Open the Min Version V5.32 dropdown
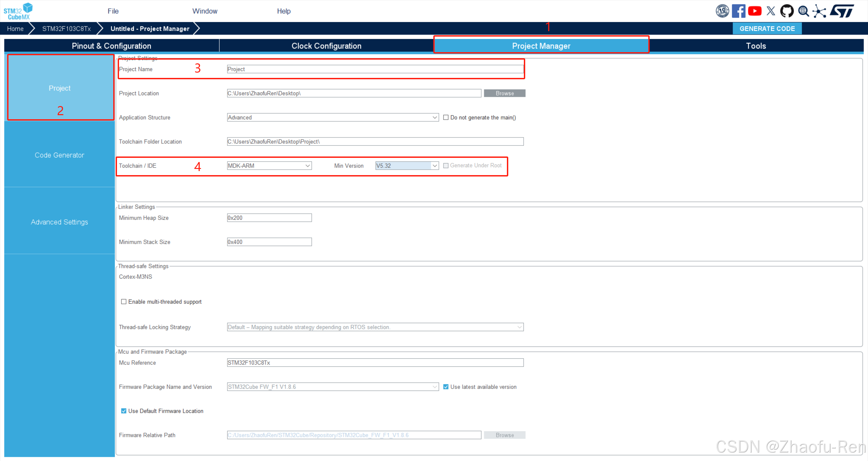 pyautogui.click(x=407, y=166)
